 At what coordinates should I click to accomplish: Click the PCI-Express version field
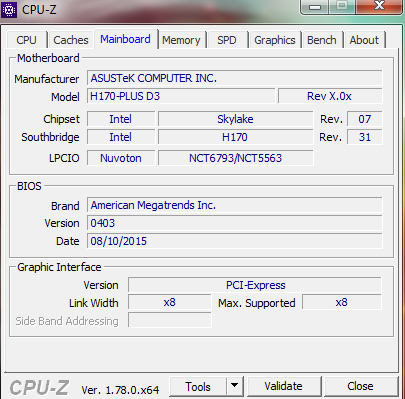[x=255, y=285]
